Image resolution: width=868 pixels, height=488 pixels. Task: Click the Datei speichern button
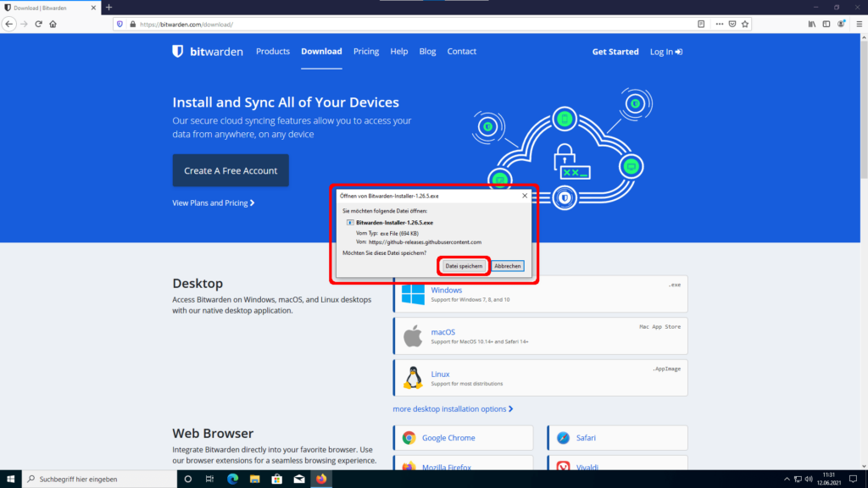464,266
